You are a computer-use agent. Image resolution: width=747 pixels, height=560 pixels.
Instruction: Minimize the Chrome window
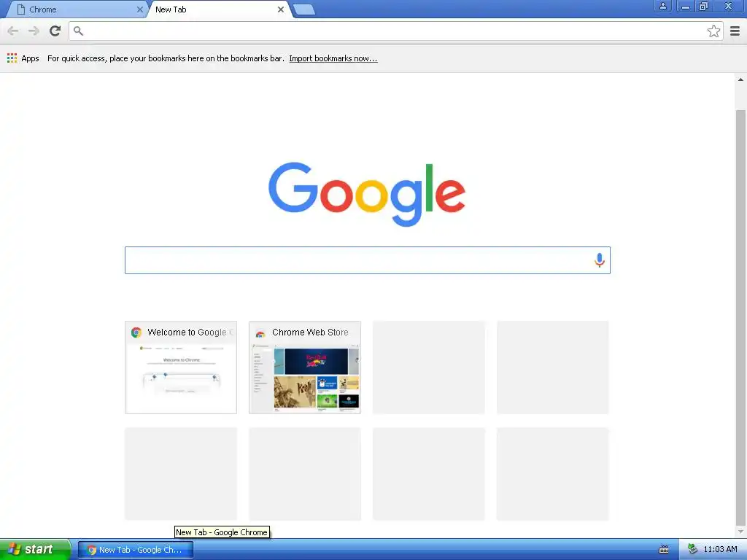pyautogui.click(x=685, y=6)
